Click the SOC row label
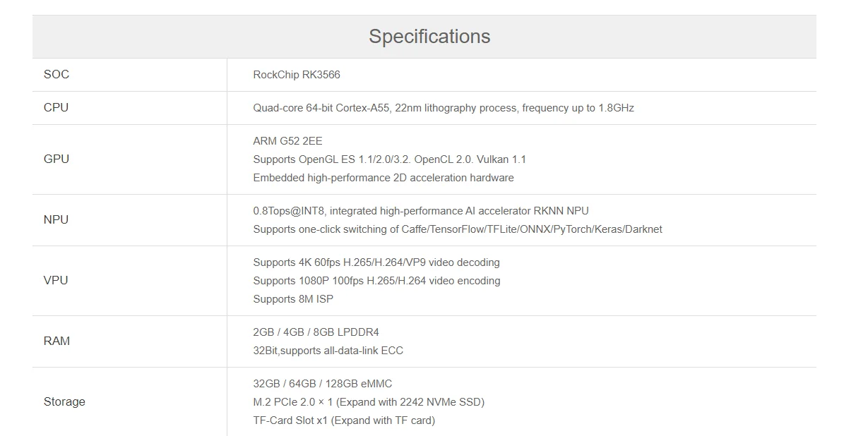Image resolution: width=868 pixels, height=436 pixels. (57, 75)
